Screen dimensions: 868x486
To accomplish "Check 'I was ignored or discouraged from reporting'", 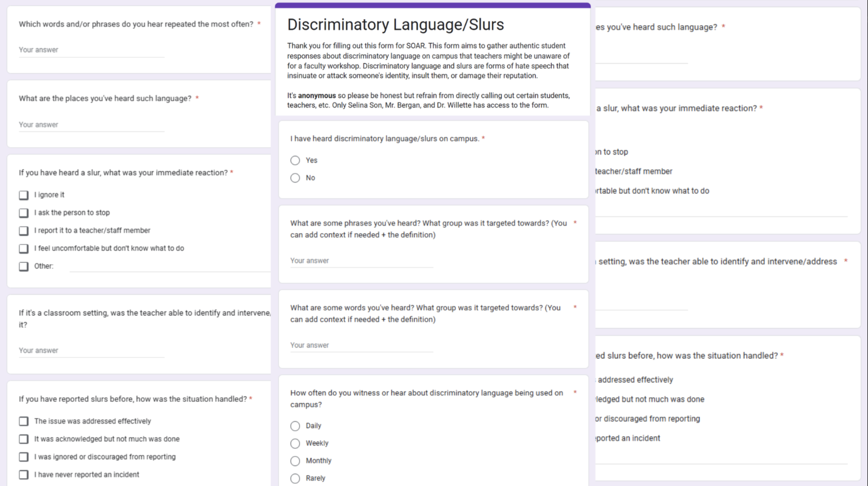I will [24, 457].
